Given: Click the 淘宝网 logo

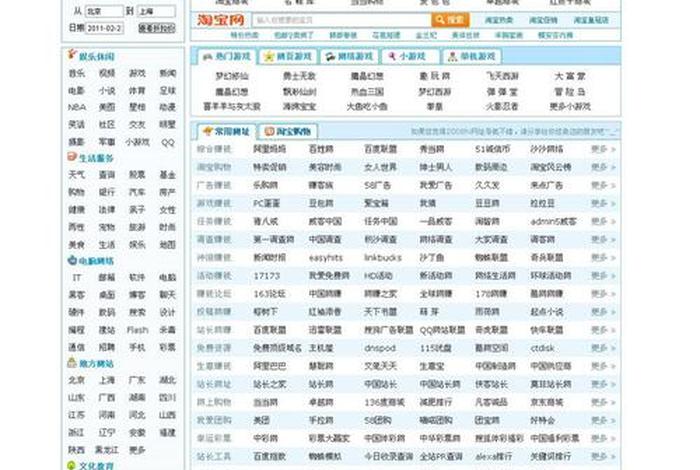Looking at the screenshot, I should click(221, 20).
